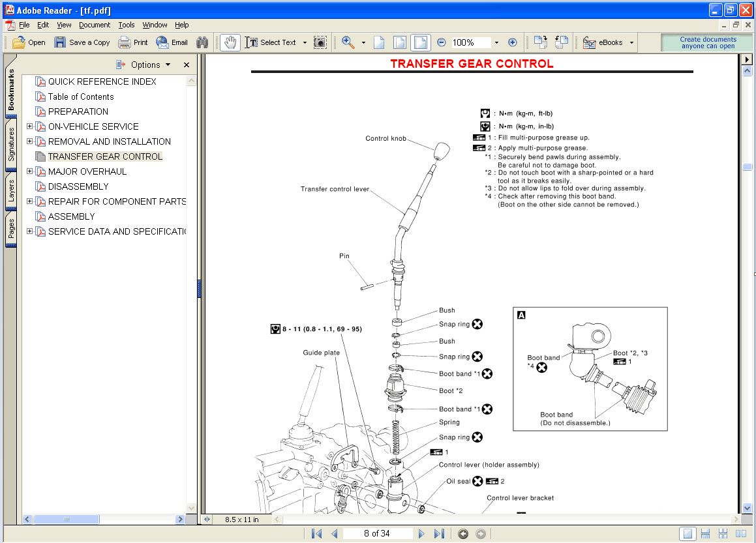Switch to Single Page layout
The height and width of the screenshot is (543, 756).
point(688,533)
